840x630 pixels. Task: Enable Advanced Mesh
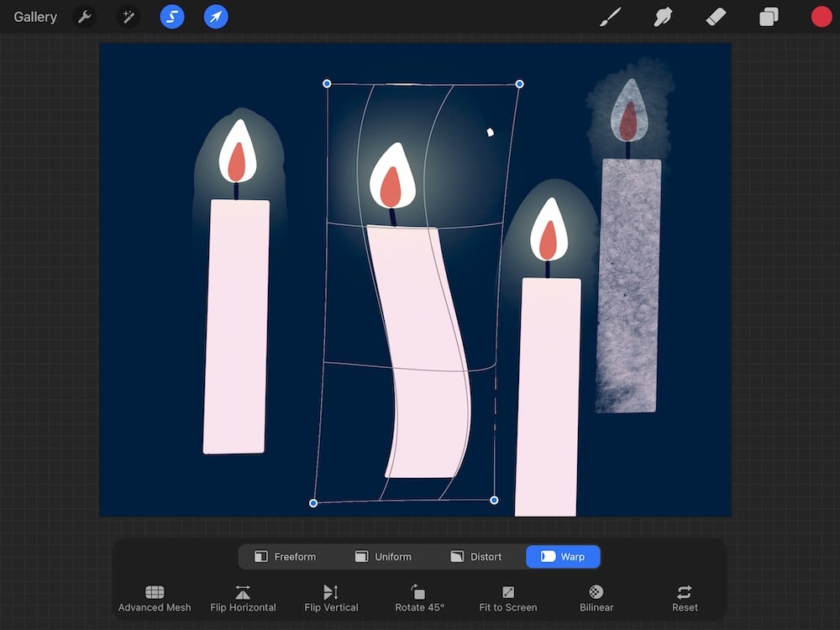pos(154,598)
